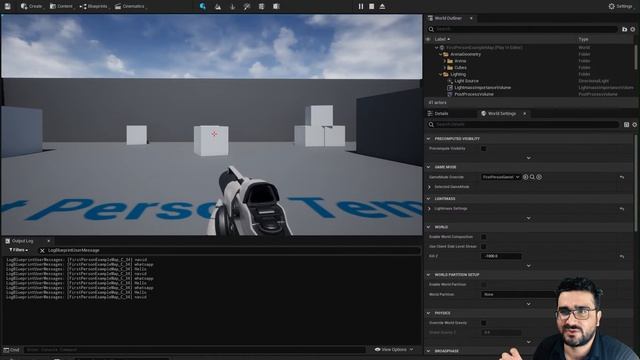Open the Create menu
This screenshot has width=640, height=360.
click(31, 6)
